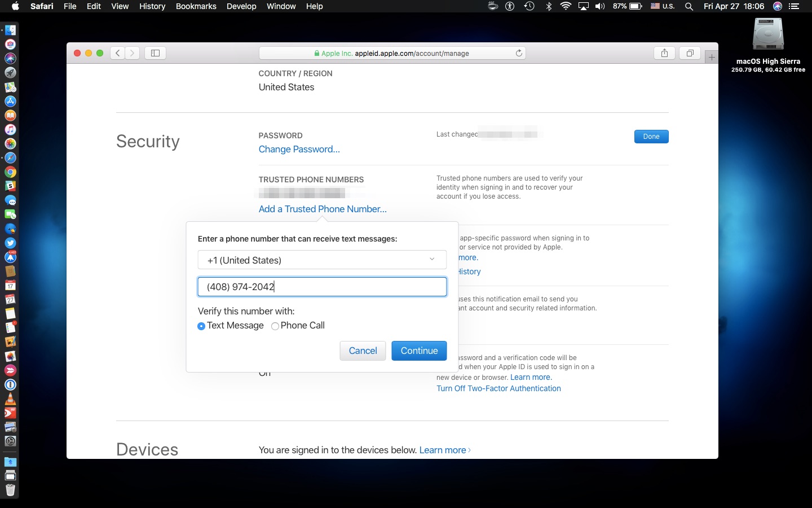Open the U.S. input source menu
This screenshot has width=812, height=508.
point(663,6)
